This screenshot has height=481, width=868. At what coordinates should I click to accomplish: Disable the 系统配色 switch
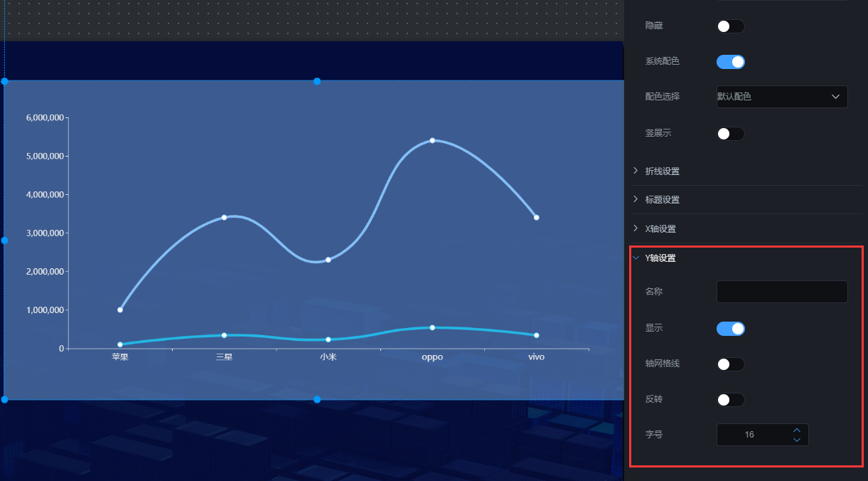tap(730, 62)
